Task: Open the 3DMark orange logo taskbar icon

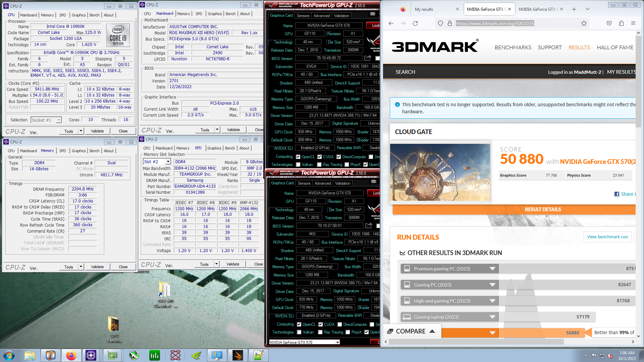Action: coord(238,355)
